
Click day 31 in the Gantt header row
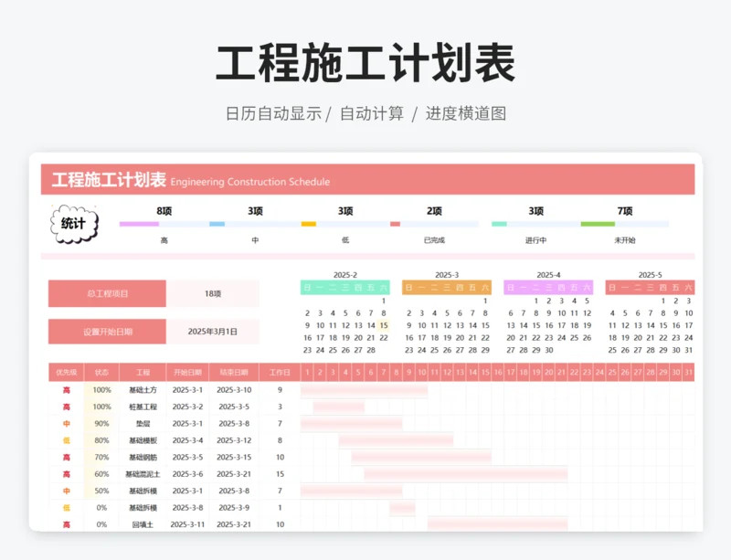click(x=688, y=372)
